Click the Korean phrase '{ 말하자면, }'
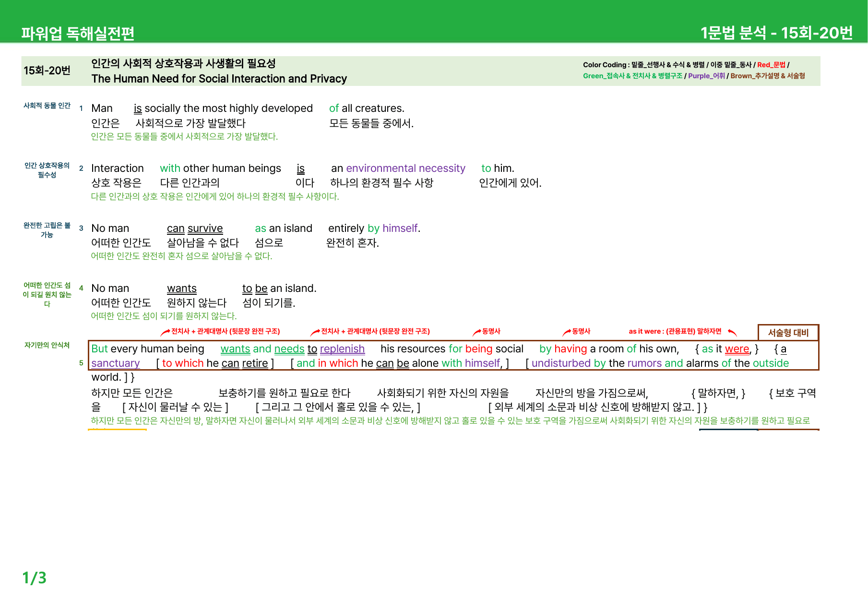This screenshot has height=614, width=868. click(x=718, y=393)
